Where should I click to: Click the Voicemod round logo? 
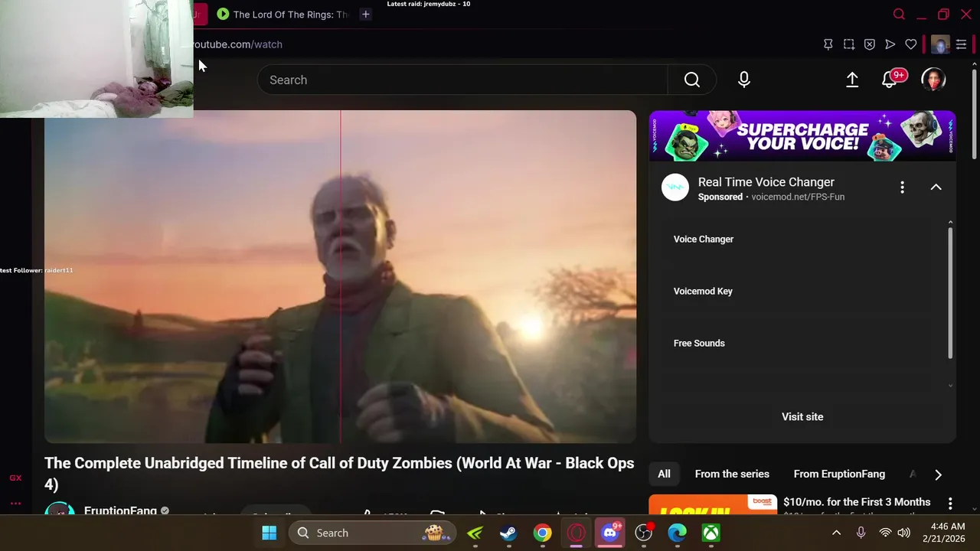click(x=675, y=187)
